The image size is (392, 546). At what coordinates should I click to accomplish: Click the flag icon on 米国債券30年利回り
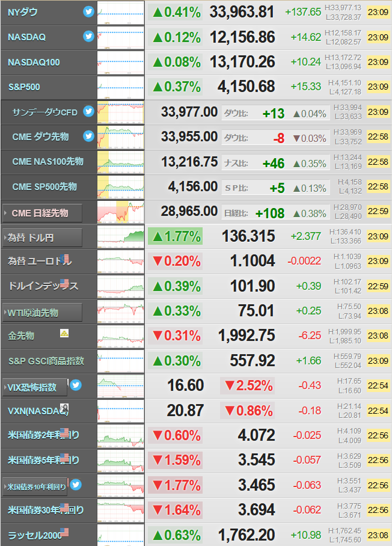tap(64, 507)
